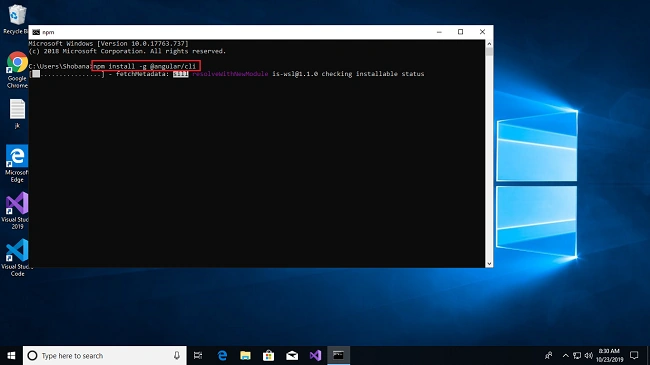The height and width of the screenshot is (365, 650).
Task: Click the Cortana circle in the search box
Action: click(32, 355)
